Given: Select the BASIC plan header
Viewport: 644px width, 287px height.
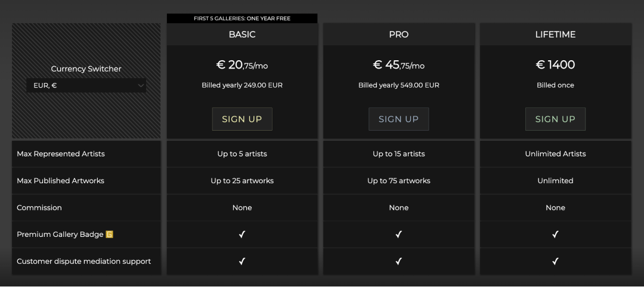Looking at the screenshot, I should pyautogui.click(x=242, y=35).
